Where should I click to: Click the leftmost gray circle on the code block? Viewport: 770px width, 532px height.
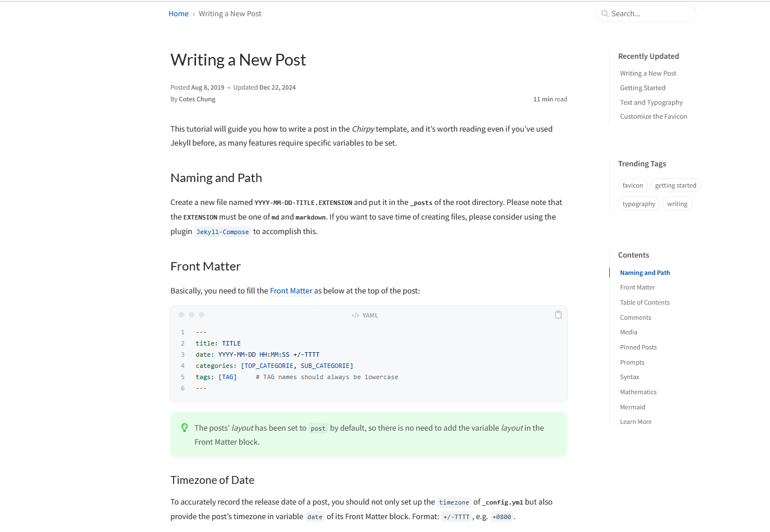point(181,314)
